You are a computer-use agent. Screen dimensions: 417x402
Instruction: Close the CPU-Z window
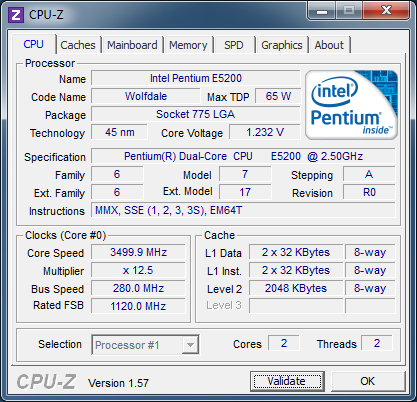(386, 11)
